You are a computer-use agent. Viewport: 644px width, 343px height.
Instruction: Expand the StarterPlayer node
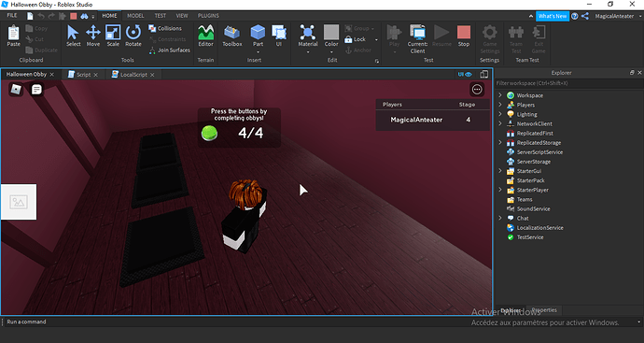[500, 190]
